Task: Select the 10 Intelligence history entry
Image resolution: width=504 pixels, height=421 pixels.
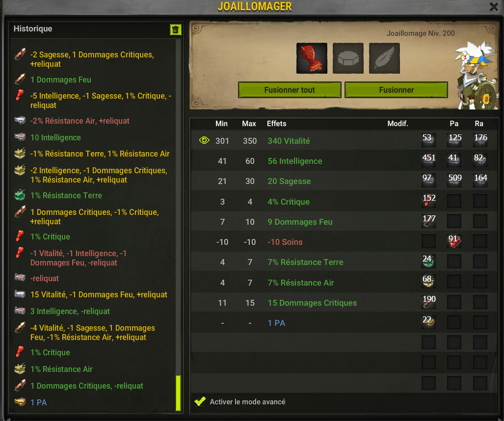Action: tap(55, 137)
